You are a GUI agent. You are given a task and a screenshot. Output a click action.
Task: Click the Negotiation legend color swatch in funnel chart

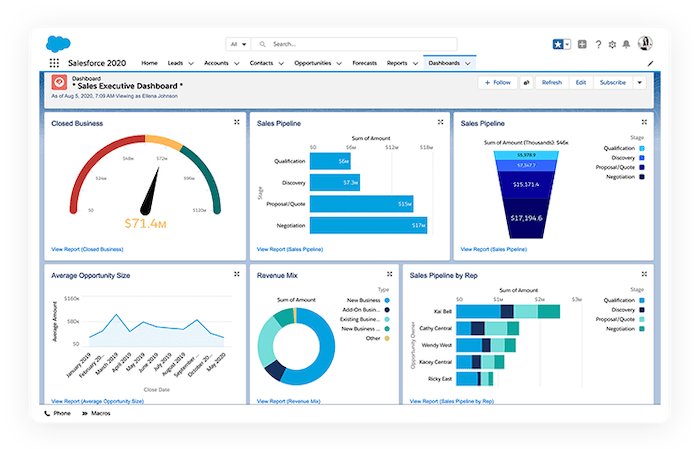641,176
